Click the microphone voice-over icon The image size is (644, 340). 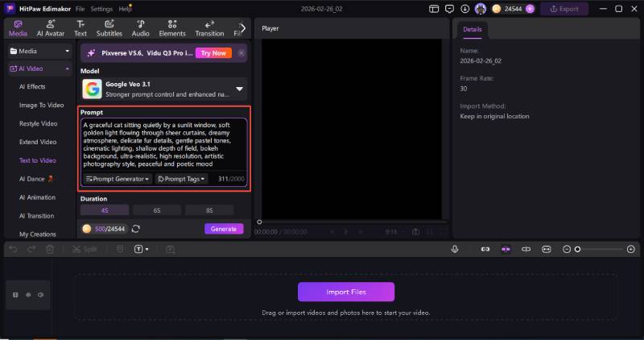(x=456, y=250)
